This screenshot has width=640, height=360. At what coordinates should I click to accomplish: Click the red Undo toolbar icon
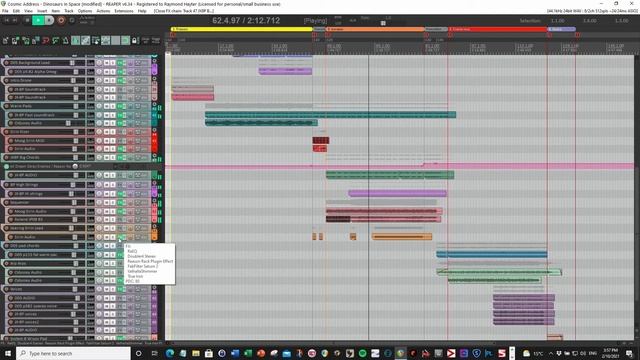[x=45, y=40]
